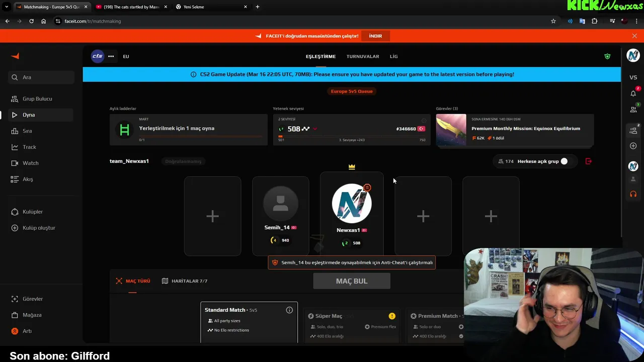Click the yellow warning icon on Süper Maç
Viewport: 644px width, 362px height.
[392, 316]
